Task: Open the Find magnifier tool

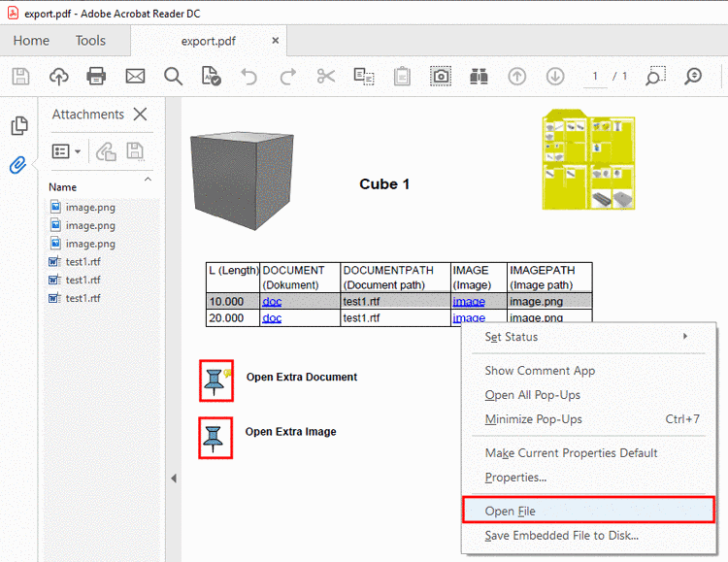Action: [173, 76]
